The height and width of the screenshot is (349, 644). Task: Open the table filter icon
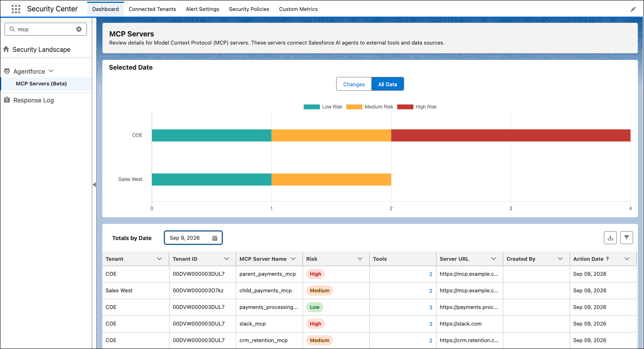tap(627, 238)
